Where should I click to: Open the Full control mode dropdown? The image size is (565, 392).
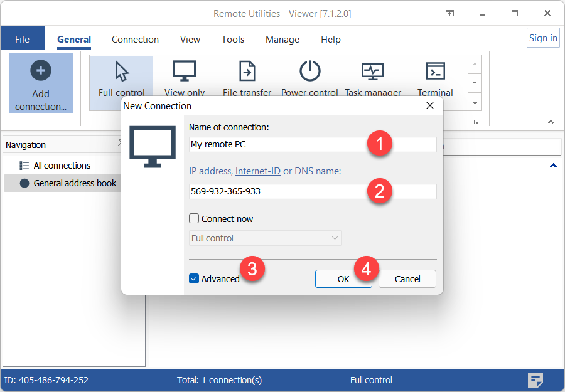(x=265, y=238)
